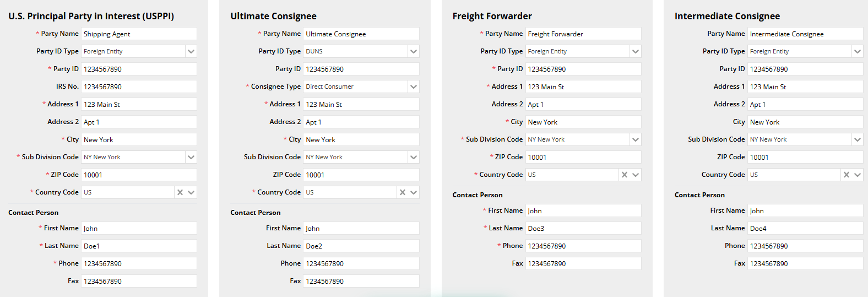Clear Ultimate Consignee Country Code selection
This screenshot has height=297, width=868.
point(403,192)
